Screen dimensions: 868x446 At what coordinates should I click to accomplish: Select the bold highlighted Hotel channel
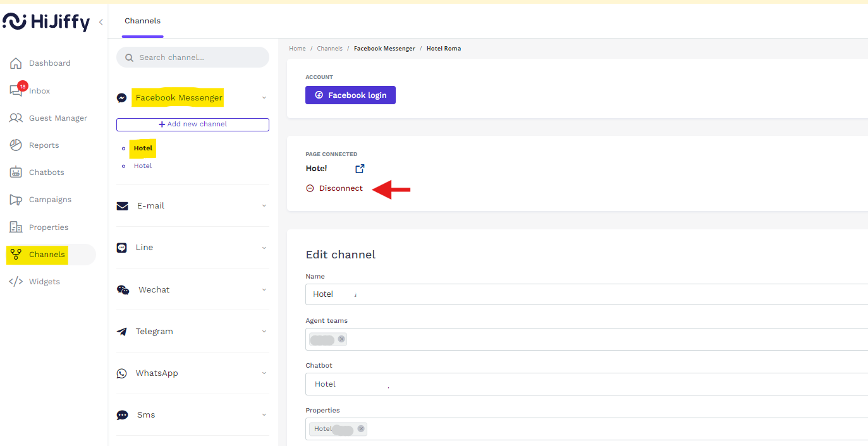tap(143, 148)
